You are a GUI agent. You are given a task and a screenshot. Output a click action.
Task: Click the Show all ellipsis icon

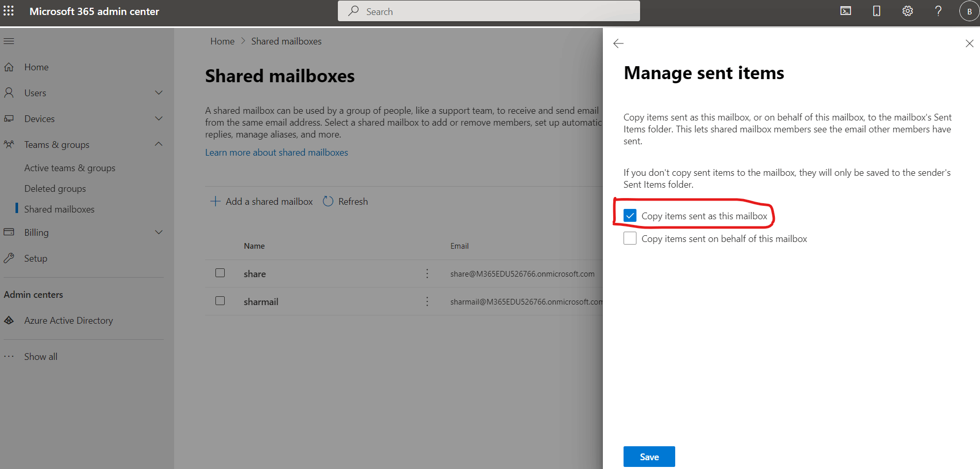point(9,356)
